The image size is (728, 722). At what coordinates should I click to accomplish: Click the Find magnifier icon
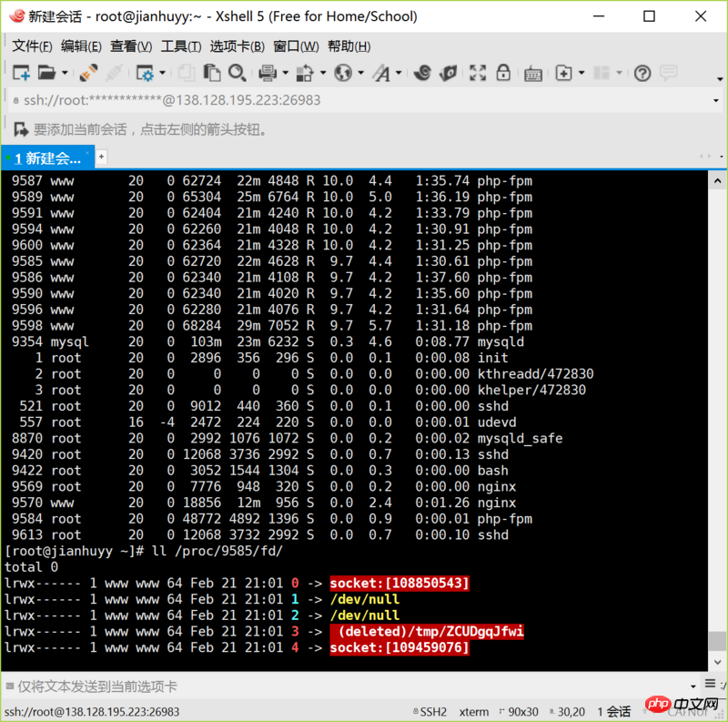(238, 73)
